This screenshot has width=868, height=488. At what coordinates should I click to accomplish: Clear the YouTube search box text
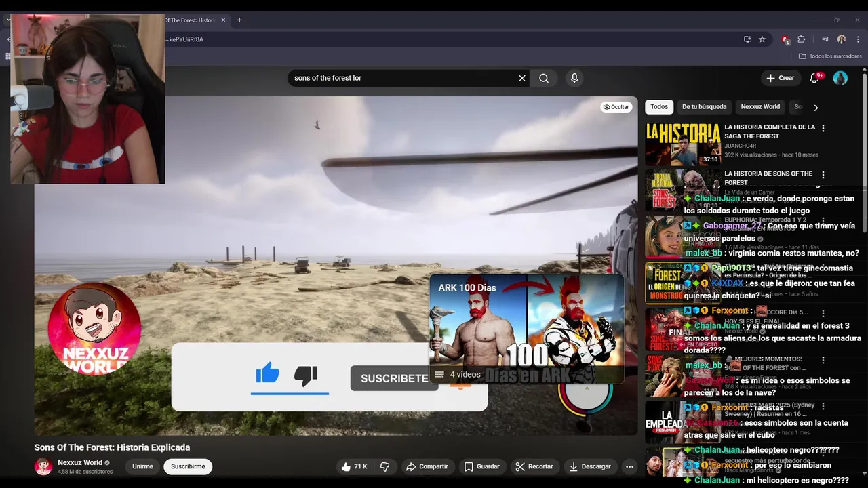click(522, 78)
